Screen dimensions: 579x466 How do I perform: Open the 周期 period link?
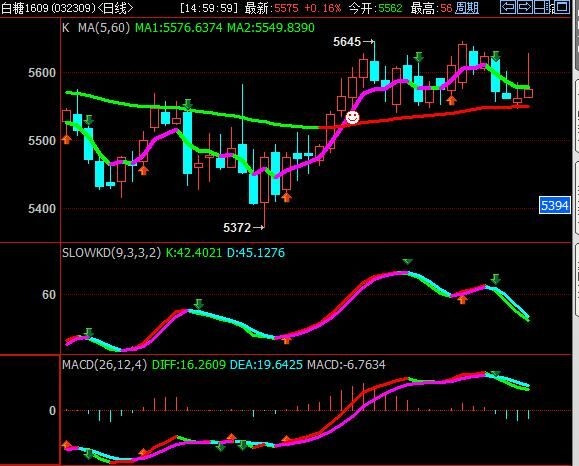click(467, 7)
